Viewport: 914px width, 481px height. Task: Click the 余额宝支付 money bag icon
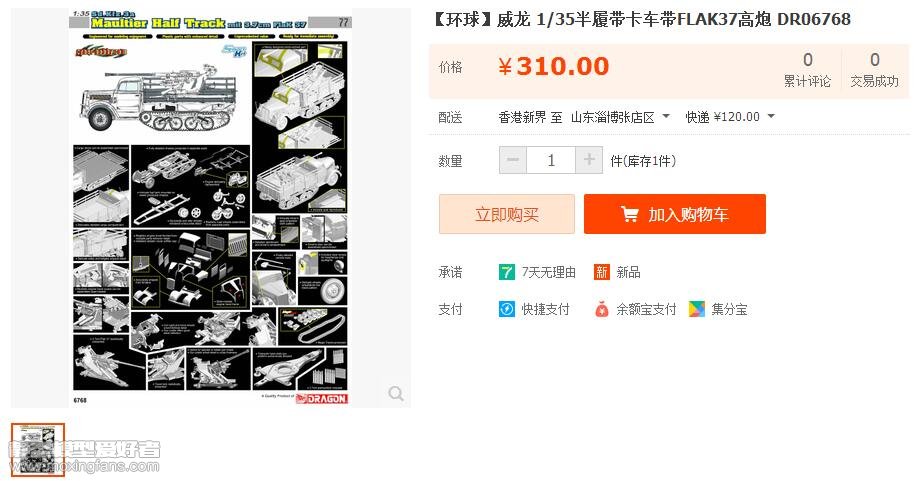(x=602, y=309)
